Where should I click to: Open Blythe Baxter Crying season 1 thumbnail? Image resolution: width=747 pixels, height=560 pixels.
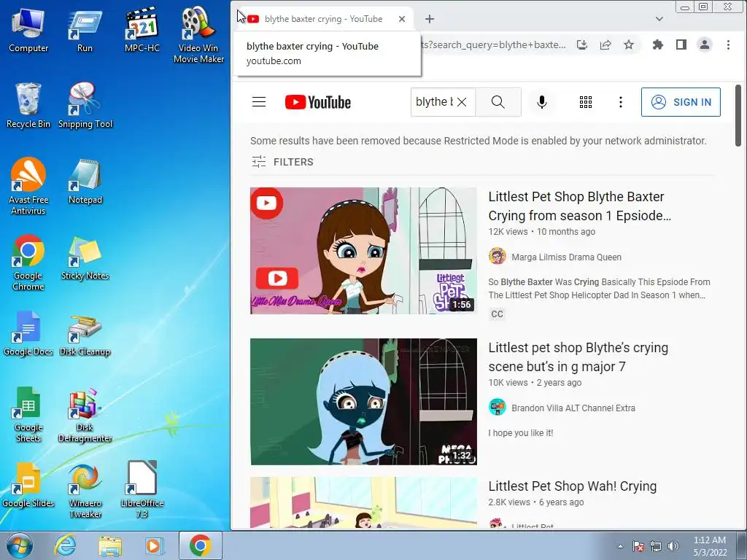363,251
